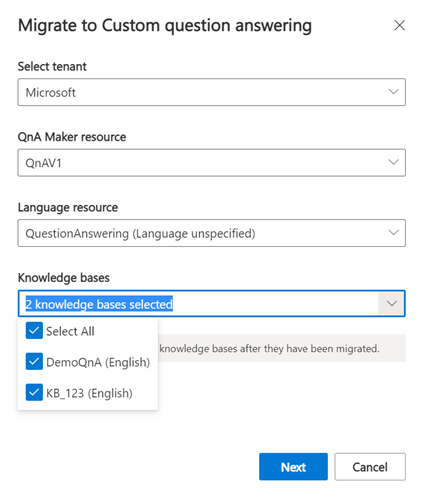Close the Migrate to Custom question answering dialog

(x=399, y=25)
